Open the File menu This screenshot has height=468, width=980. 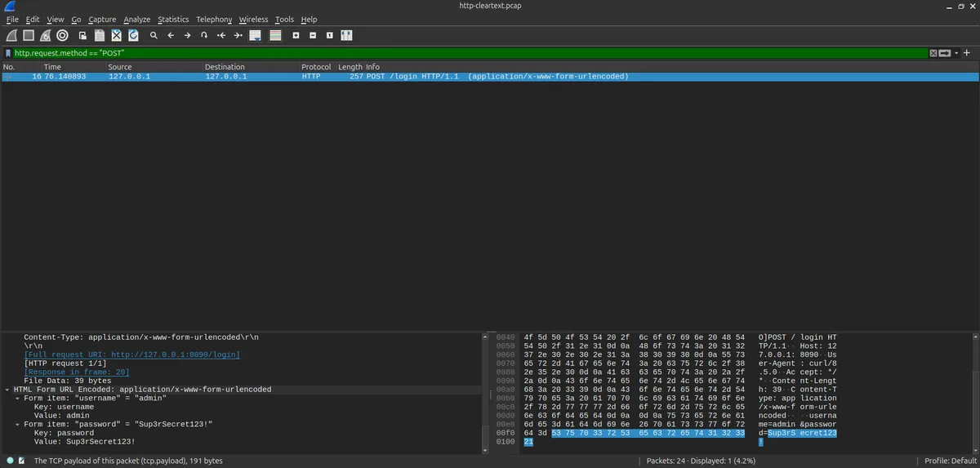(12, 20)
